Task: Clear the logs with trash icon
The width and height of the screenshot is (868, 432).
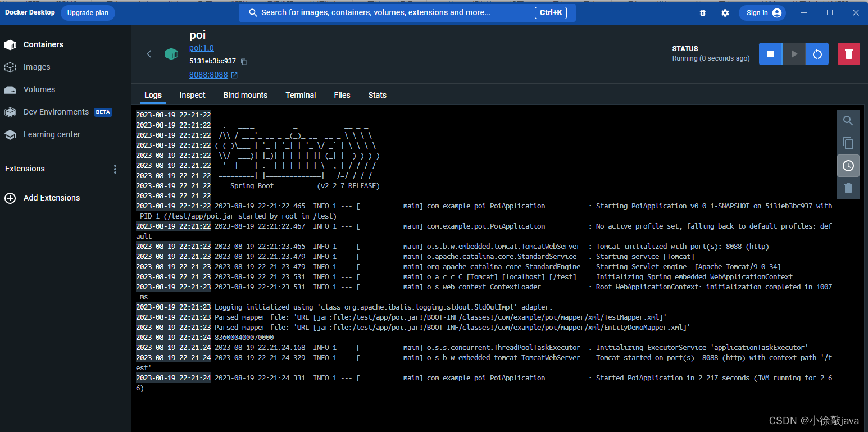Action: coord(848,188)
